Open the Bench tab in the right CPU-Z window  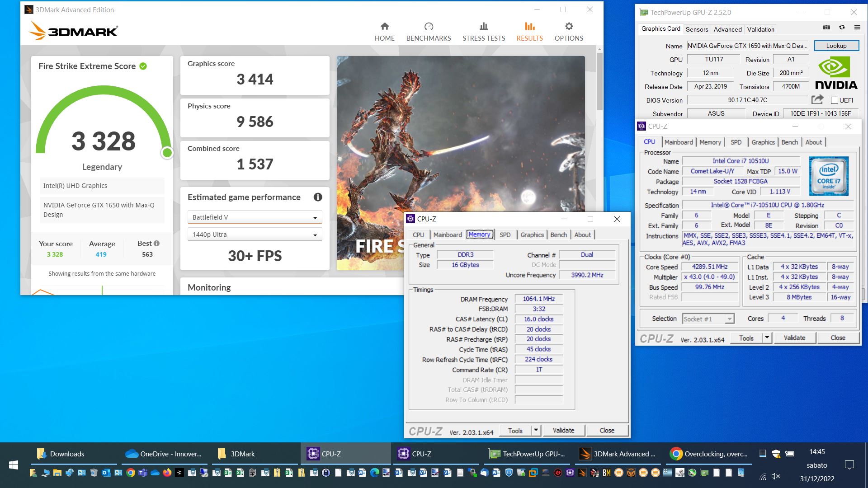789,142
